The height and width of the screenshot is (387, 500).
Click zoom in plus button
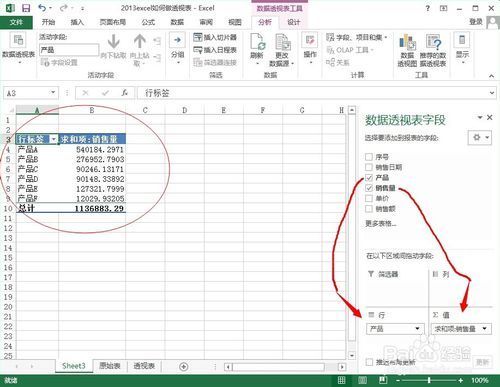(461, 380)
